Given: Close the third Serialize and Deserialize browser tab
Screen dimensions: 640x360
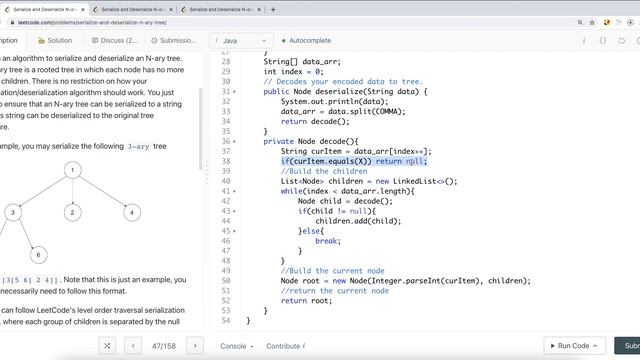Looking at the screenshot, I should 259,9.
